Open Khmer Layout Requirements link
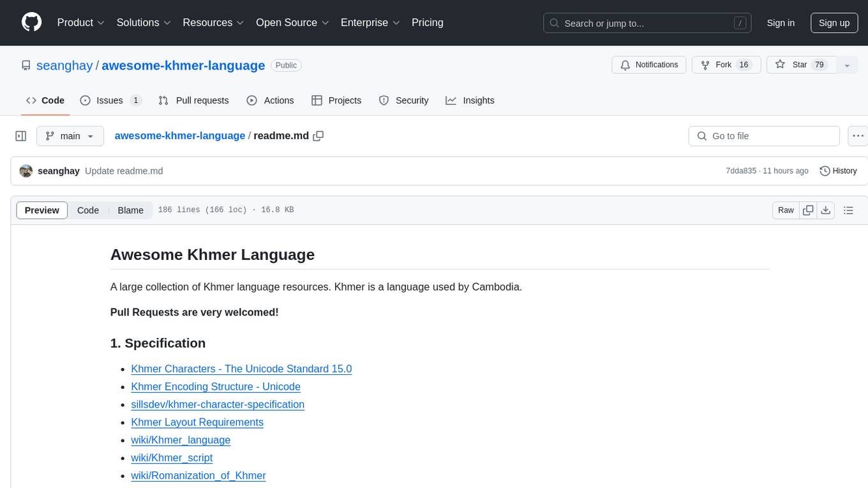This screenshot has width=868, height=488. pos(197,422)
